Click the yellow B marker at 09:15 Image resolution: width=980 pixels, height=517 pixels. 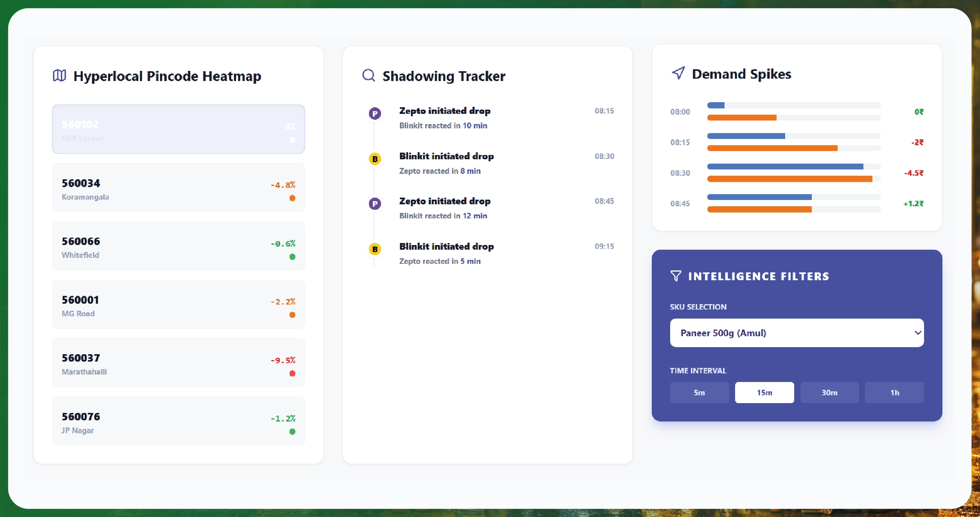375,249
